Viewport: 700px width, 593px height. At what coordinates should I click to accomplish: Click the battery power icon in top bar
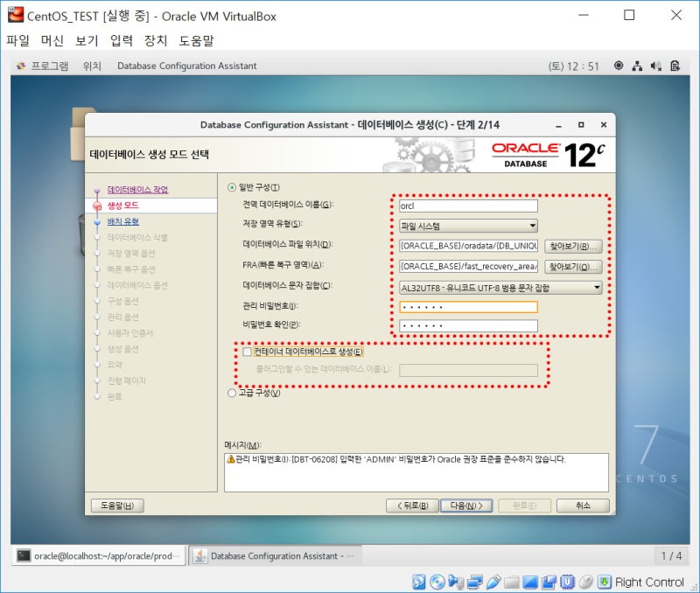pos(675,66)
